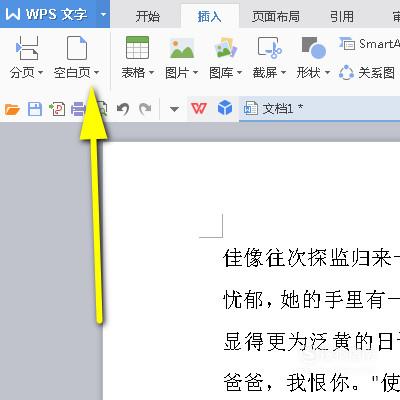Click the 分页 page break icon
Screen dimensions: 400x400
pyautogui.click(x=27, y=48)
